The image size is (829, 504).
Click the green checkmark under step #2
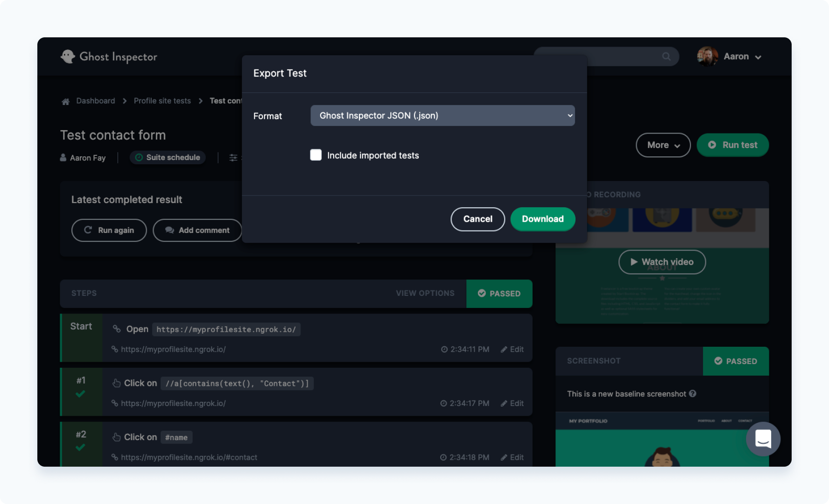[80, 447]
